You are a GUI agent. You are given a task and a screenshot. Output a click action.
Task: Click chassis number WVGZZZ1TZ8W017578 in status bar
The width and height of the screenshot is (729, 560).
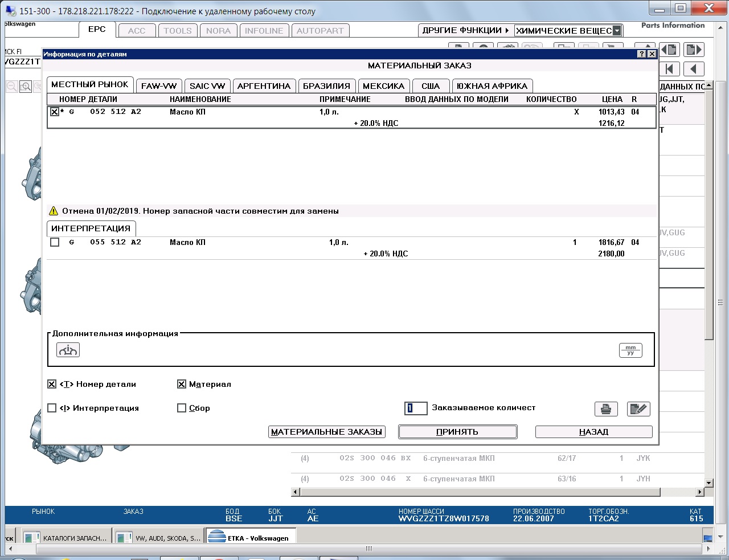click(444, 518)
